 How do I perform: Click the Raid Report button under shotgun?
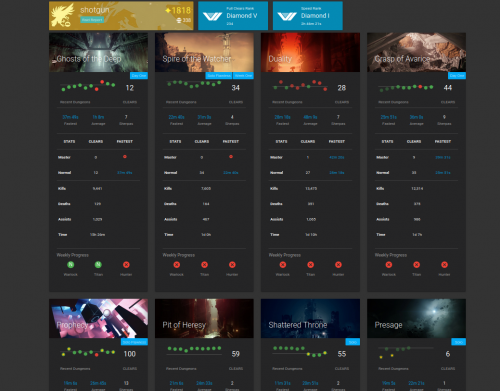pos(92,20)
